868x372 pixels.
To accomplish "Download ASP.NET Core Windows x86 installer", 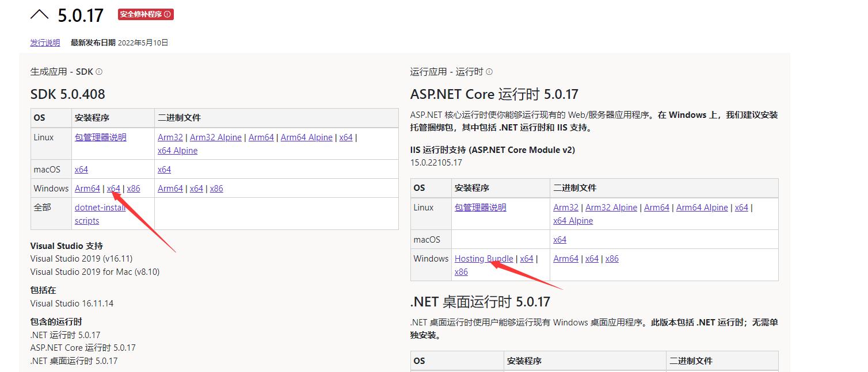I will 462,272.
